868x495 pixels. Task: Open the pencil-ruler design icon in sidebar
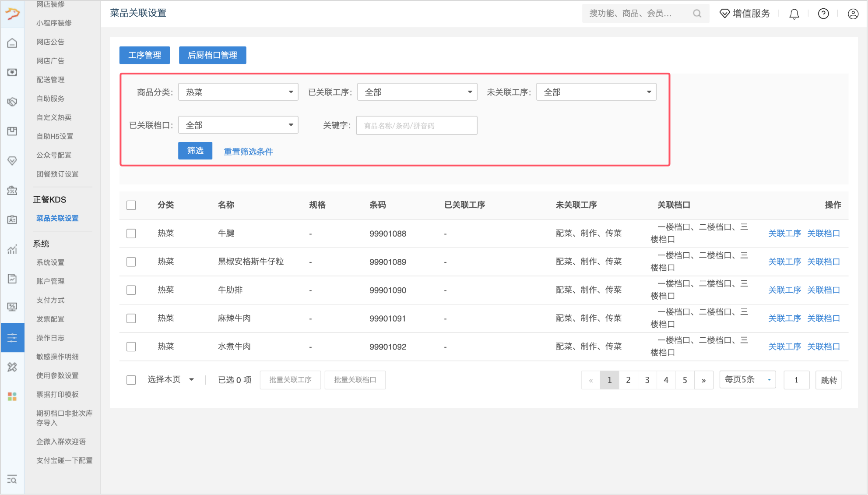click(x=12, y=367)
